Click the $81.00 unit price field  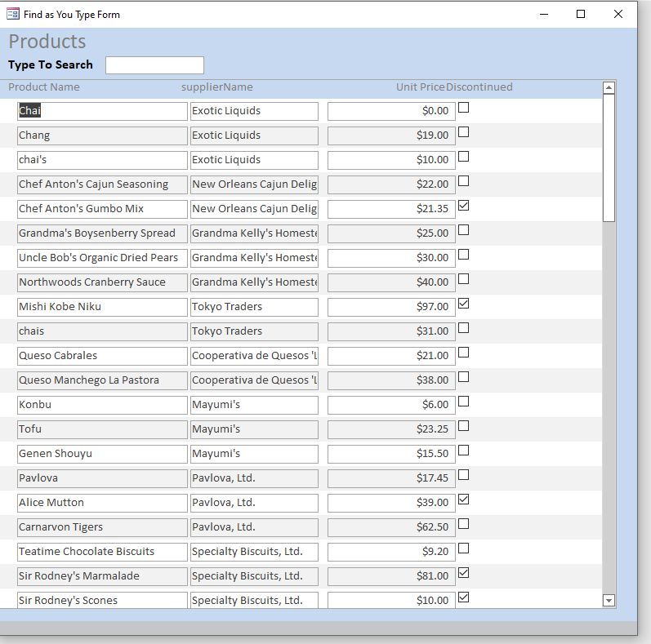point(391,576)
